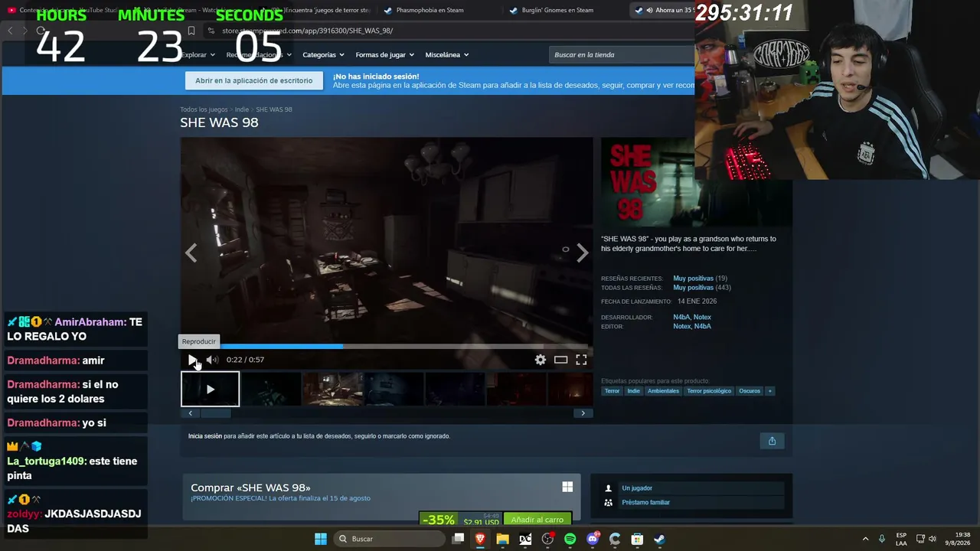This screenshot has width=980, height=551.
Task: Click the browser address bar URL
Action: [x=308, y=31]
